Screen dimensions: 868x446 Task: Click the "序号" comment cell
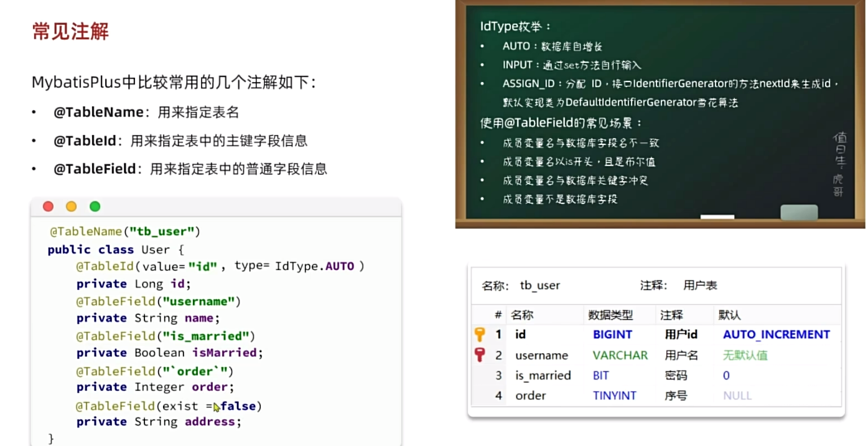[x=676, y=395]
